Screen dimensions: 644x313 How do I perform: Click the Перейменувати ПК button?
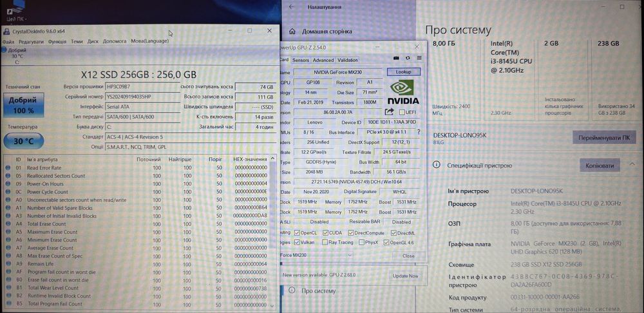click(x=604, y=138)
